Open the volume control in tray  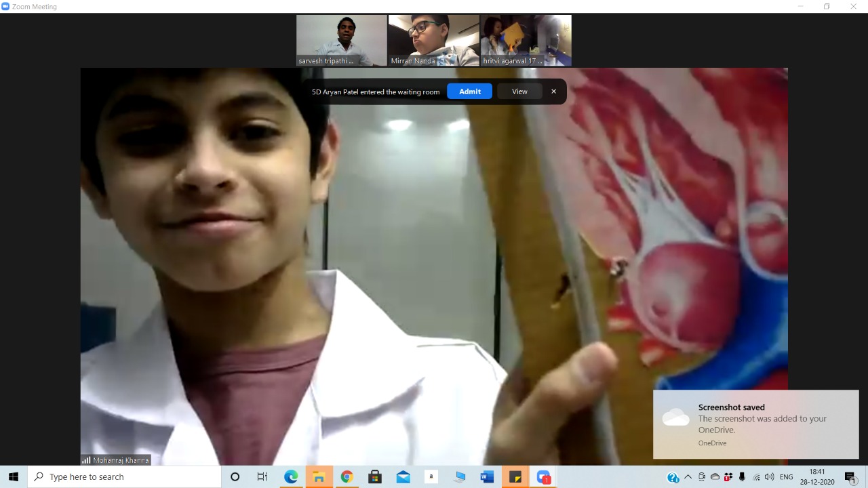pyautogui.click(x=769, y=477)
